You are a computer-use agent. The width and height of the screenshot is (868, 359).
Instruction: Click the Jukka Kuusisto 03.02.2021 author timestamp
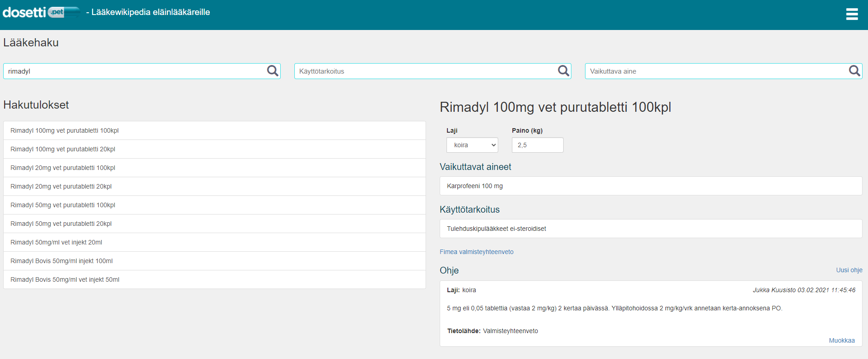point(804,290)
